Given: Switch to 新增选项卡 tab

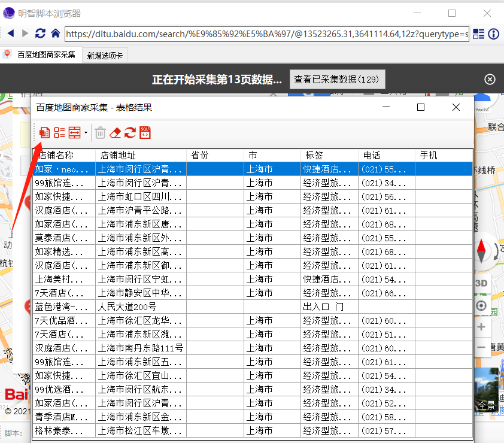Looking at the screenshot, I should 105,56.
